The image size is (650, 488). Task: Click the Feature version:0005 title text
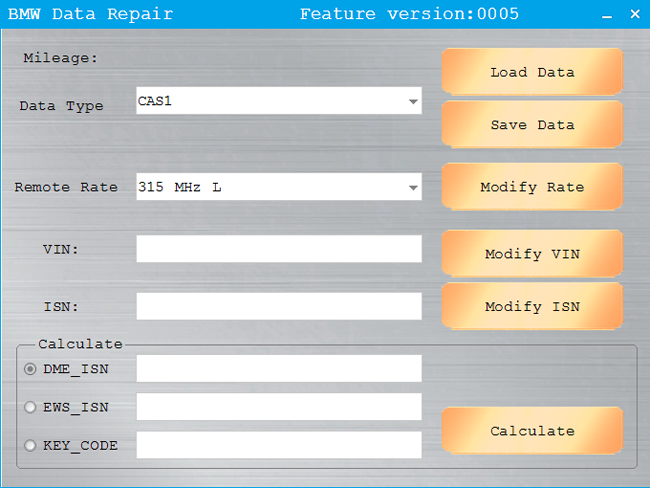point(409,14)
